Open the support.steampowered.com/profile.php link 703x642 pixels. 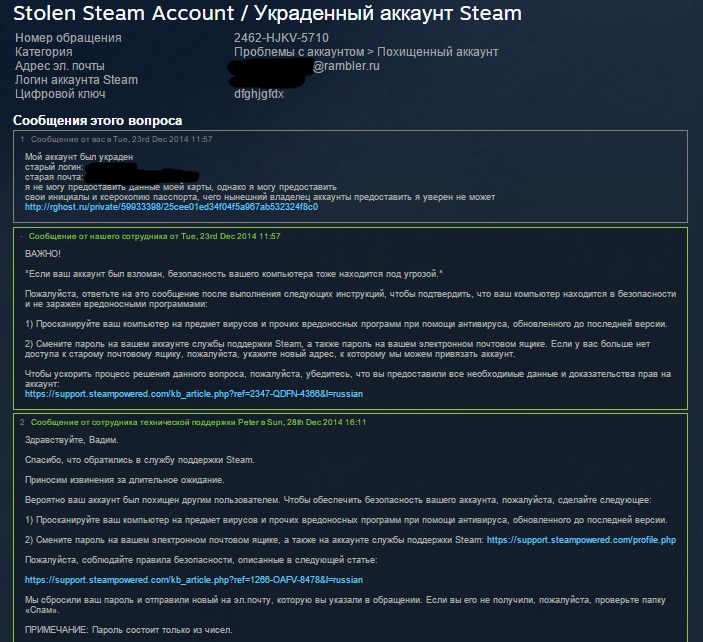(581, 540)
